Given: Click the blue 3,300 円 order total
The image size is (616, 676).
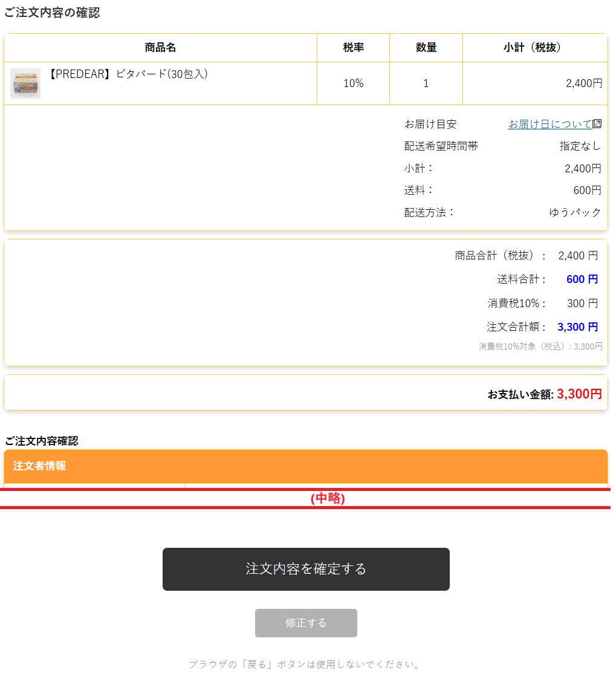Looking at the screenshot, I should (x=577, y=327).
